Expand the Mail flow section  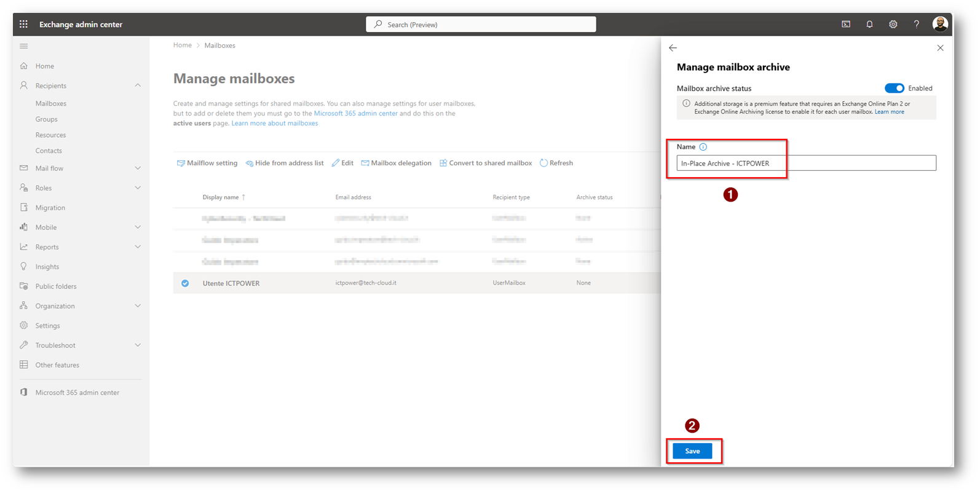(138, 168)
